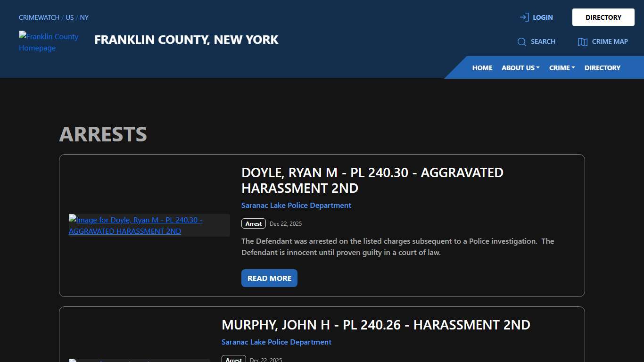Click the DIRECTORY button at top right
Screen dimensions: 644x362
coord(603,17)
